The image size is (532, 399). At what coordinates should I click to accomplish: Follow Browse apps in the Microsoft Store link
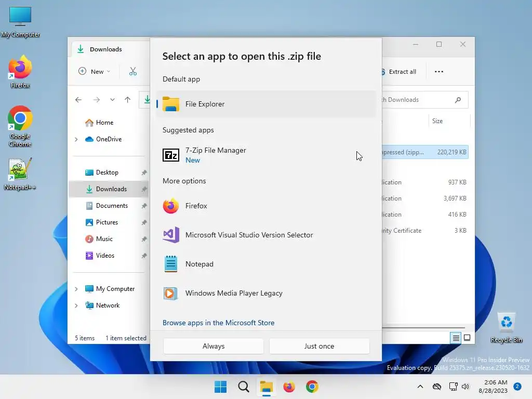[x=219, y=323]
